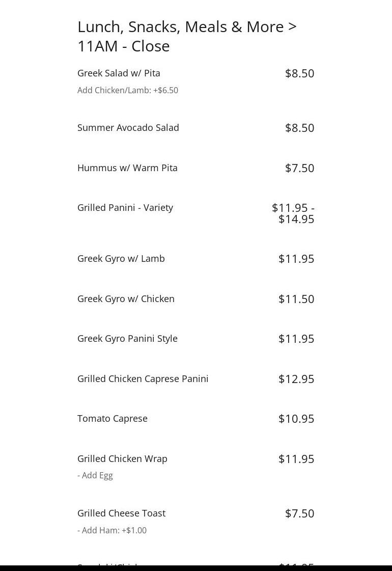Select the Grilled Cheese Toast item

(x=121, y=513)
